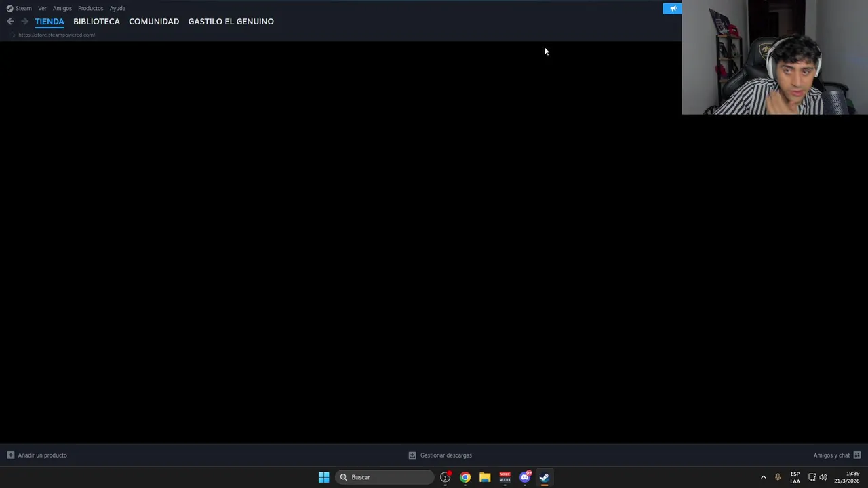The image size is (868, 488).
Task: Open the blue announcements megaphone button
Action: [x=672, y=9]
